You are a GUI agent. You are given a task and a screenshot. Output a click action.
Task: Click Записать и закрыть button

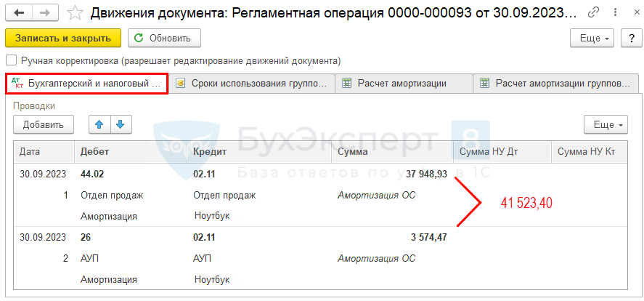coord(63,39)
